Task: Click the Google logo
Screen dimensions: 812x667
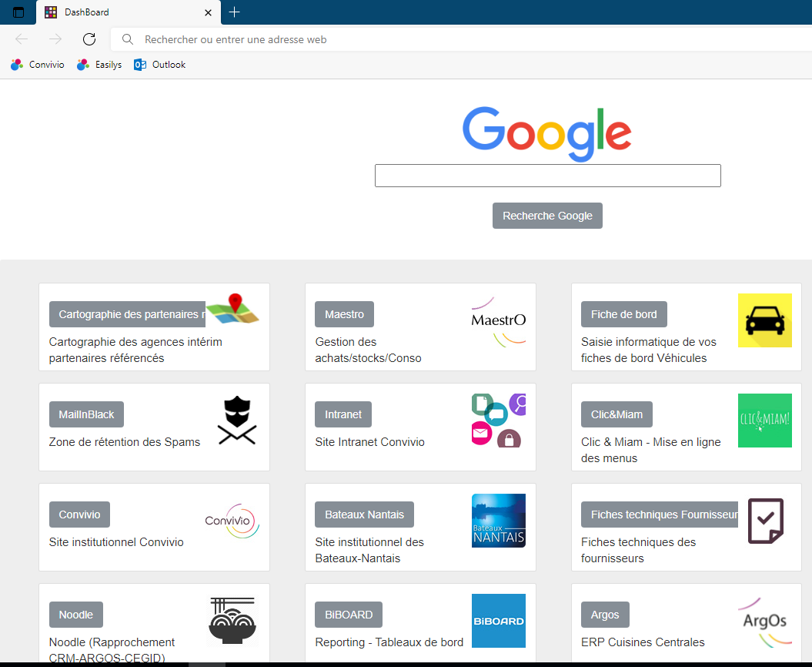Action: (547, 134)
